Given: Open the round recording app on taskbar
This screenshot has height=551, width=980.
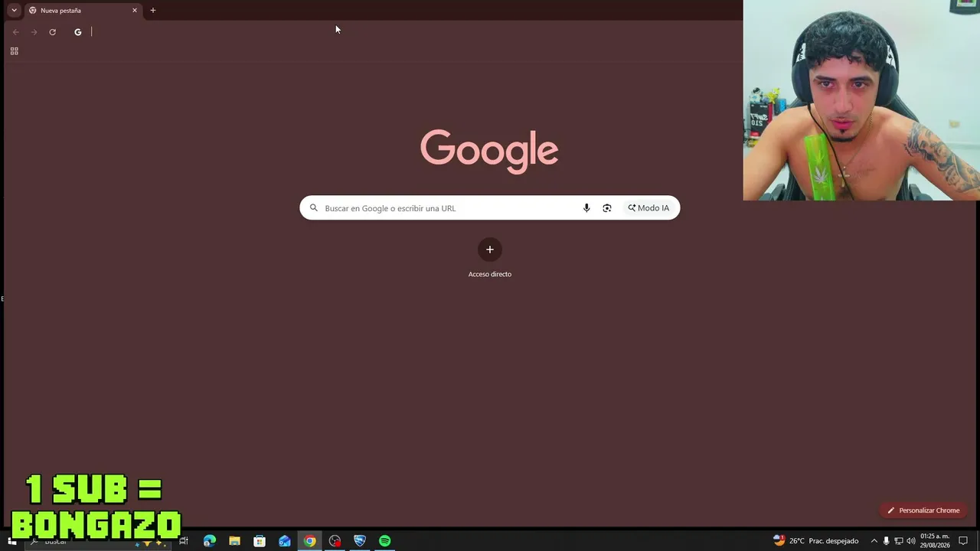Looking at the screenshot, I should [x=335, y=541].
